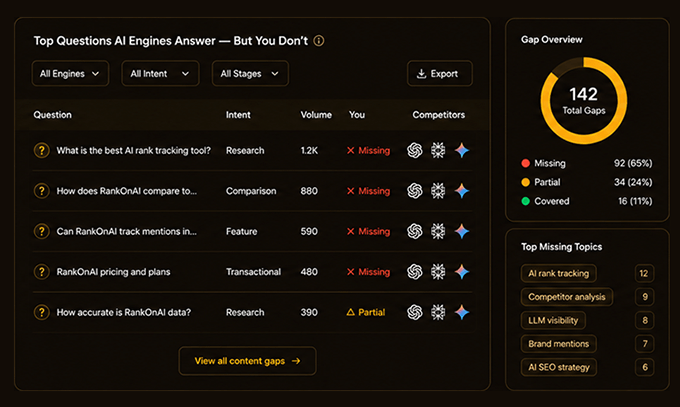Click the question icon for best AI rank tracking tool
The height and width of the screenshot is (407, 680).
pyautogui.click(x=42, y=151)
